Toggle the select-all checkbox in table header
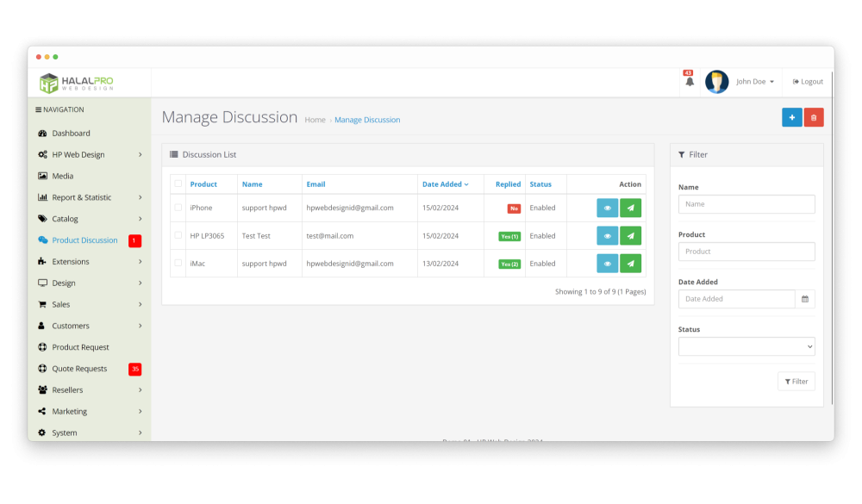862x504 pixels. [178, 184]
